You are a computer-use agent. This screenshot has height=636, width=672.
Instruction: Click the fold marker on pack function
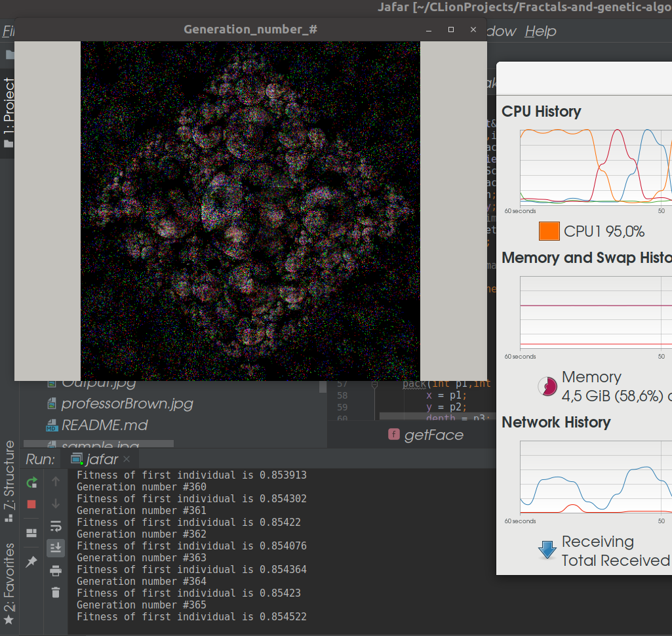tap(374, 386)
